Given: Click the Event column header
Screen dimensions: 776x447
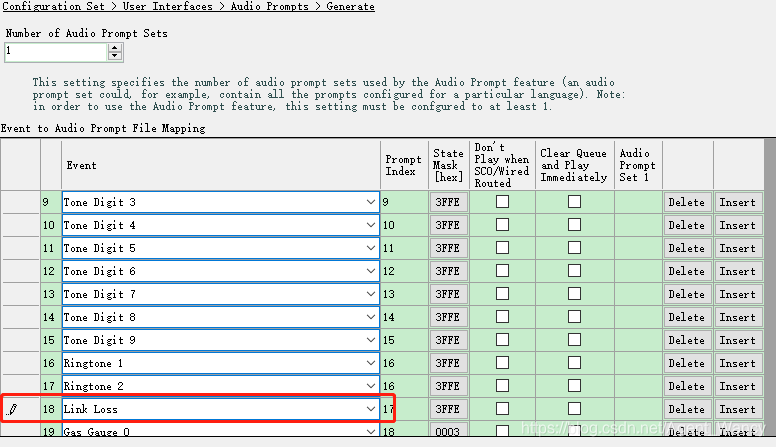Looking at the screenshot, I should click(221, 165).
